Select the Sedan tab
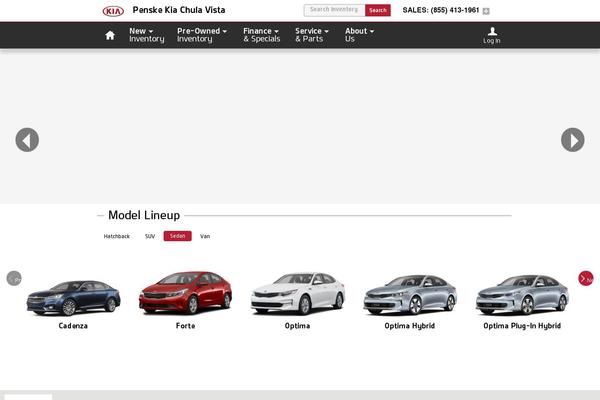The image size is (600, 400). [178, 236]
